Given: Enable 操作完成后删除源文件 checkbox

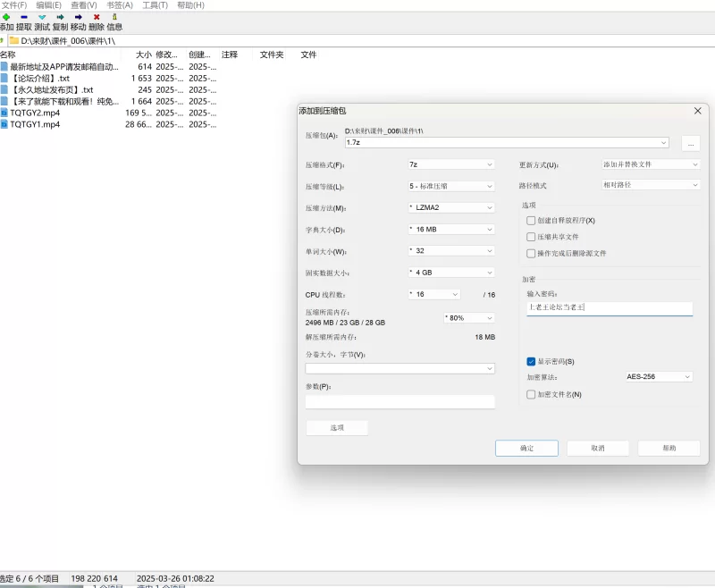Looking at the screenshot, I should click(531, 254).
